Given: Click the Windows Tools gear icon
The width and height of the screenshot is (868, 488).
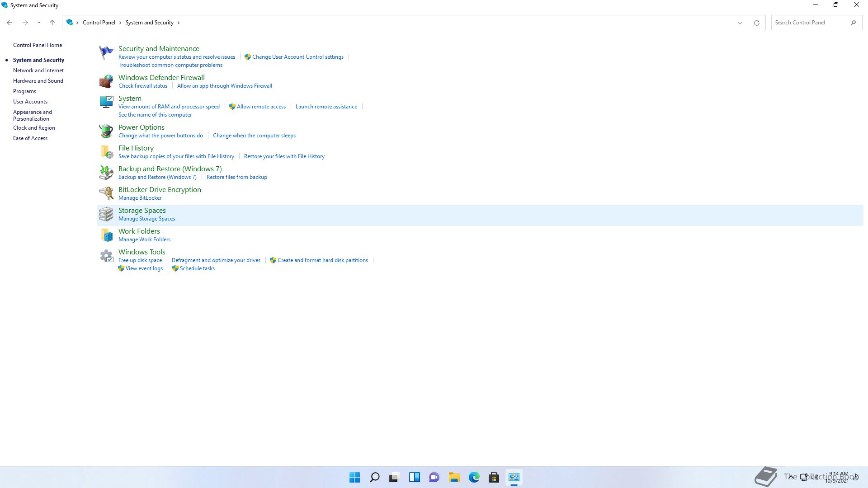Looking at the screenshot, I should click(x=106, y=256).
